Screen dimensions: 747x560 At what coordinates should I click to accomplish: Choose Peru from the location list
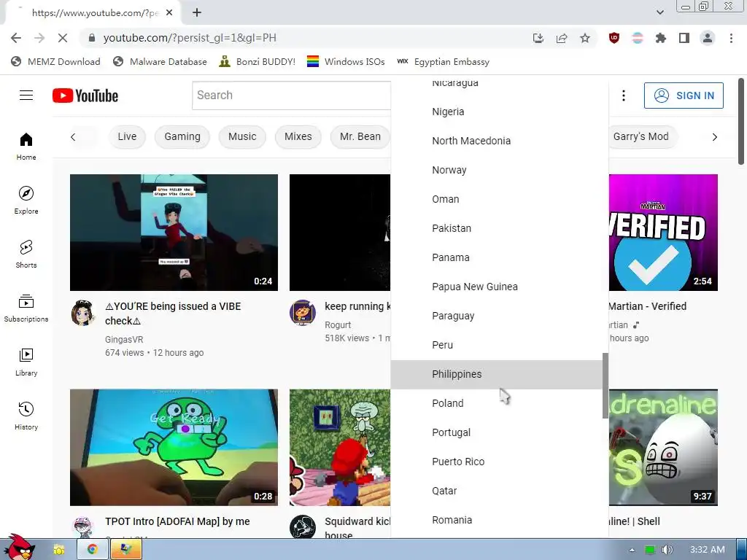click(496, 345)
